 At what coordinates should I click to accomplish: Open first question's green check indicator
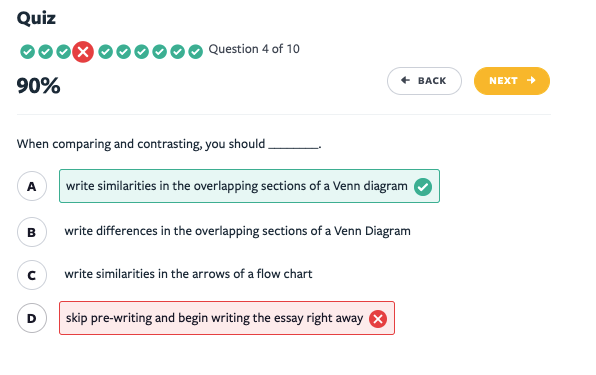pyautogui.click(x=27, y=52)
